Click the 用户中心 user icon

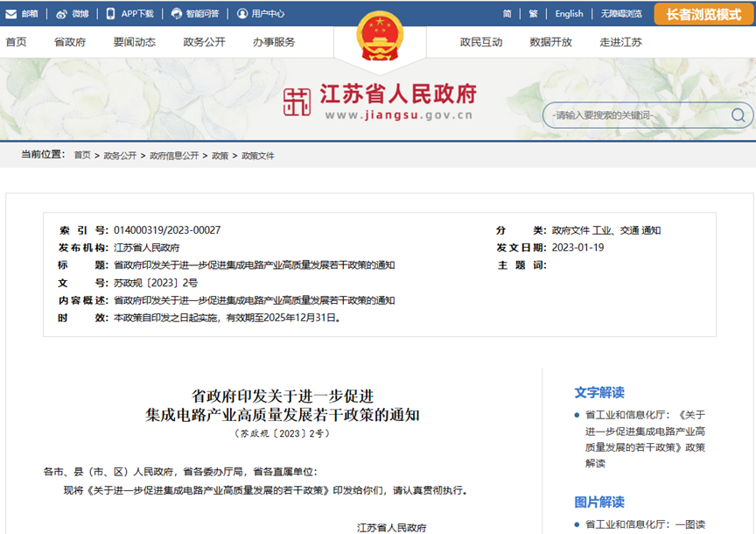coord(242,13)
